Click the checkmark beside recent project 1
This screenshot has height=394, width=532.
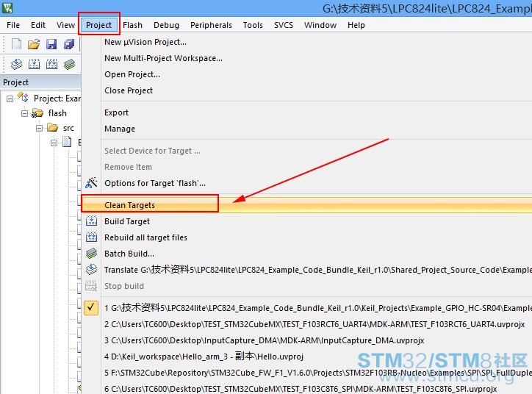click(91, 308)
